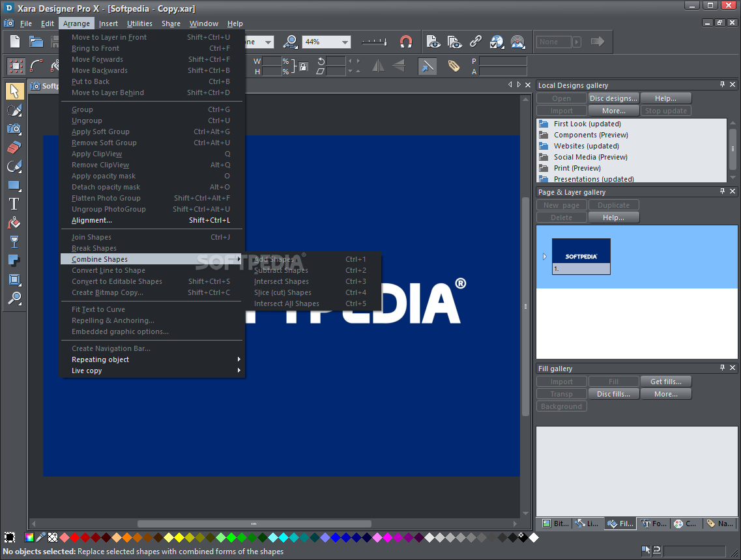
Task: Close the Fill gallery panel
Action: (x=733, y=368)
